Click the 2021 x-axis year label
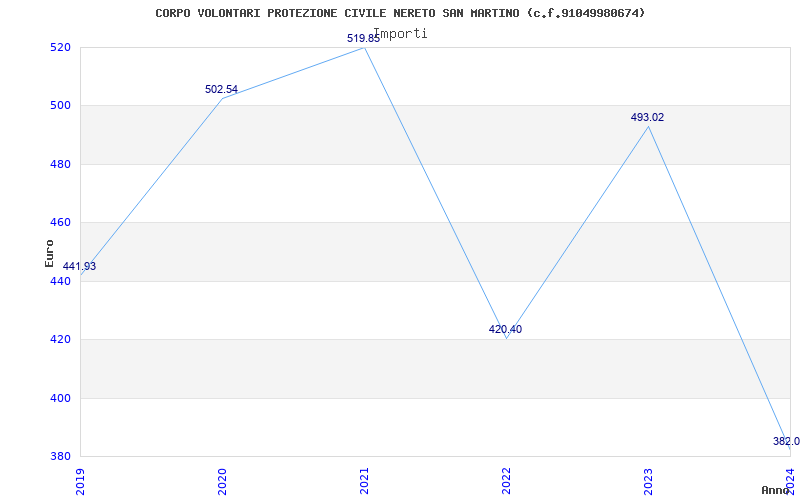 (364, 481)
